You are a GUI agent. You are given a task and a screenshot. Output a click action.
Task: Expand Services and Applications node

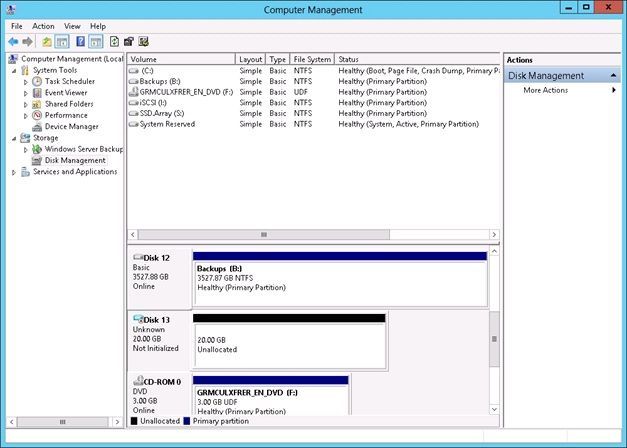[x=14, y=172]
